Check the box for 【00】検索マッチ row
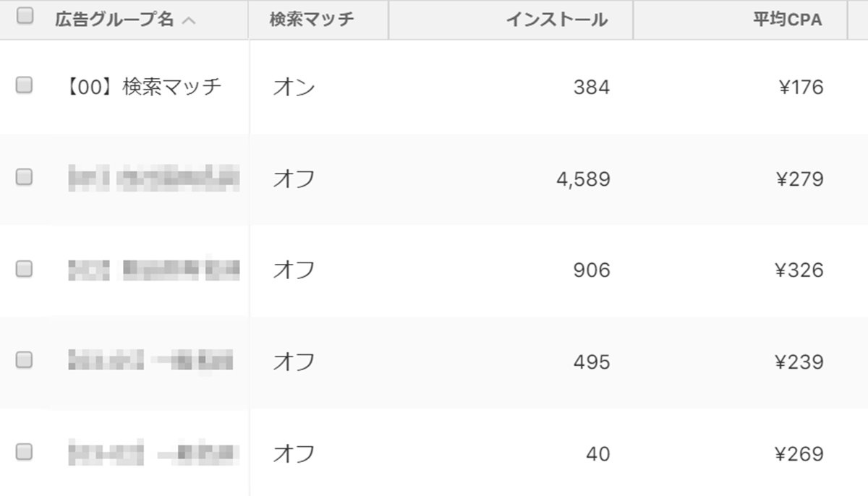868x496 pixels. click(x=25, y=86)
